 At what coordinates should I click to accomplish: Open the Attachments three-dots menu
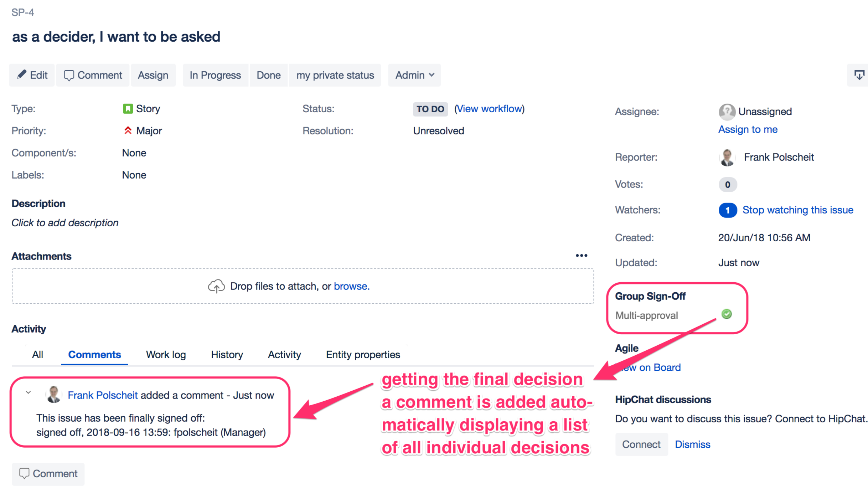pyautogui.click(x=581, y=256)
